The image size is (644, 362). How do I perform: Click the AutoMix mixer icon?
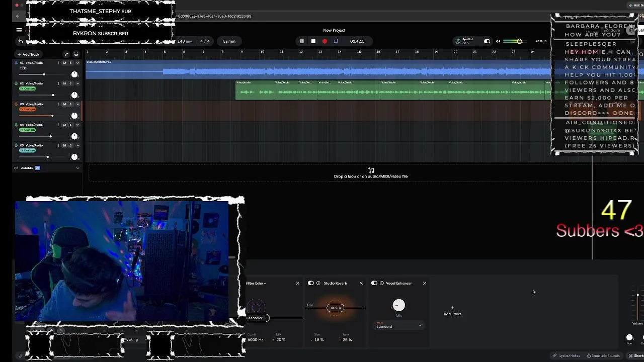click(16, 168)
